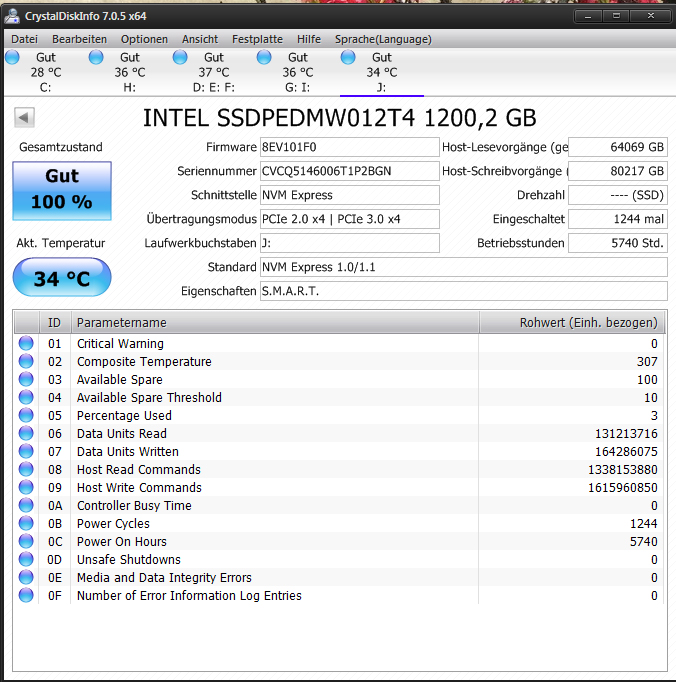Viewport: 676px width, 682px height.
Task: Open the Datei menu
Action: 24,39
